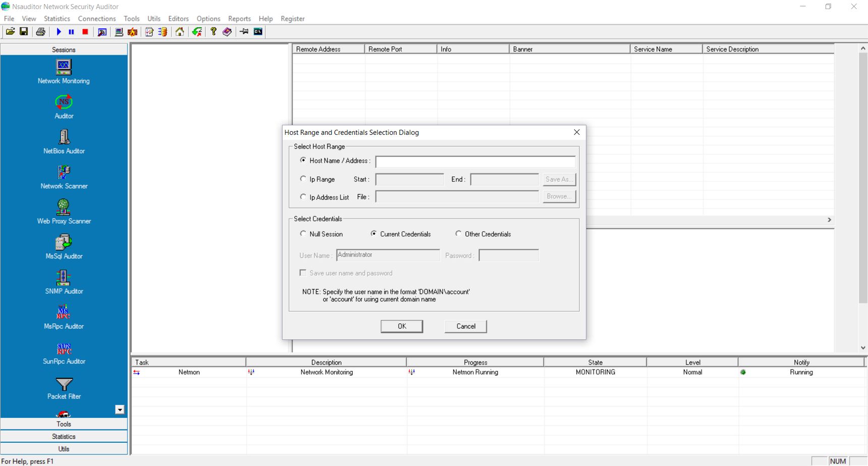This screenshot has width=868, height=466.
Task: Click the Print toolbar icon
Action: coord(40,32)
